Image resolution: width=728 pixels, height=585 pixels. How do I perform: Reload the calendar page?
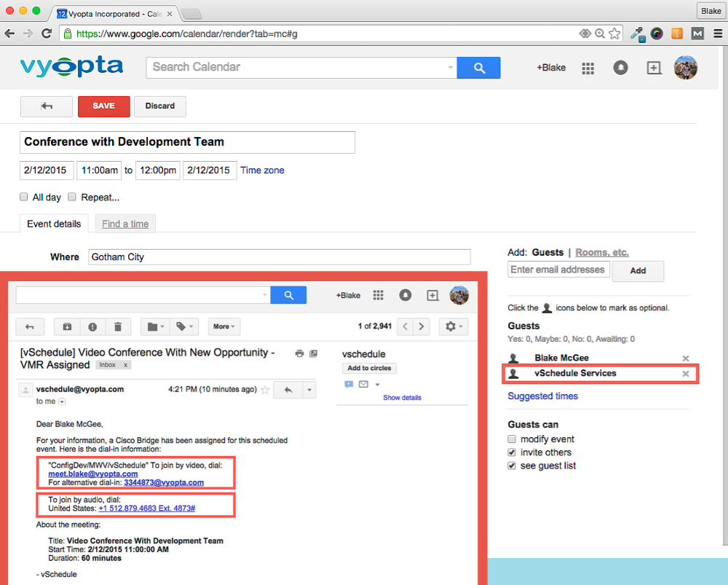tap(47, 34)
